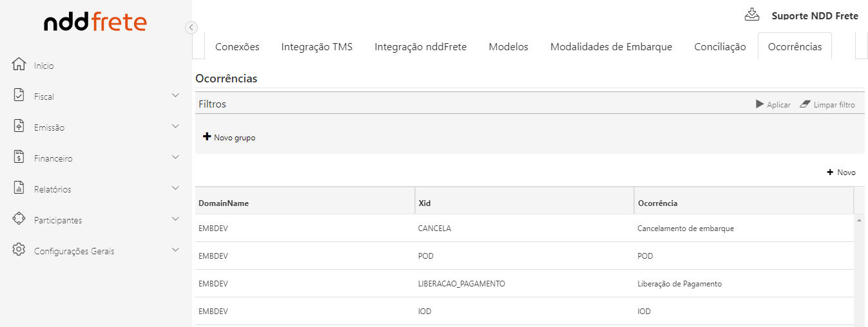Click Limpar filtro to clear filters

point(827,104)
